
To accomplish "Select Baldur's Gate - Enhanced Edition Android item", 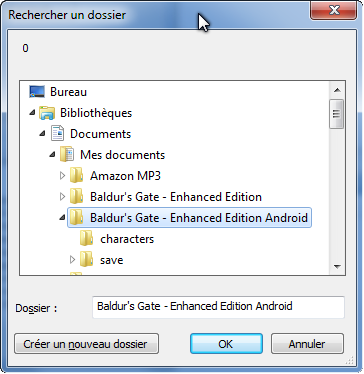I will (x=189, y=218).
